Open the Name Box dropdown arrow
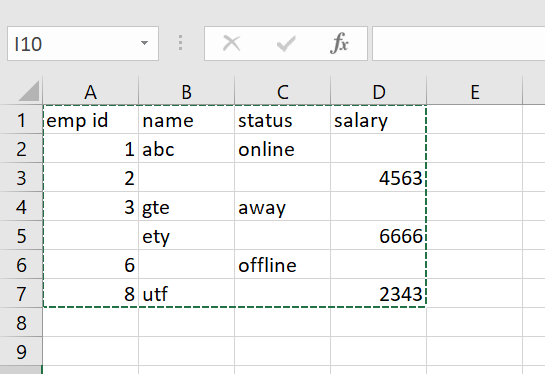545x374 pixels. (144, 43)
